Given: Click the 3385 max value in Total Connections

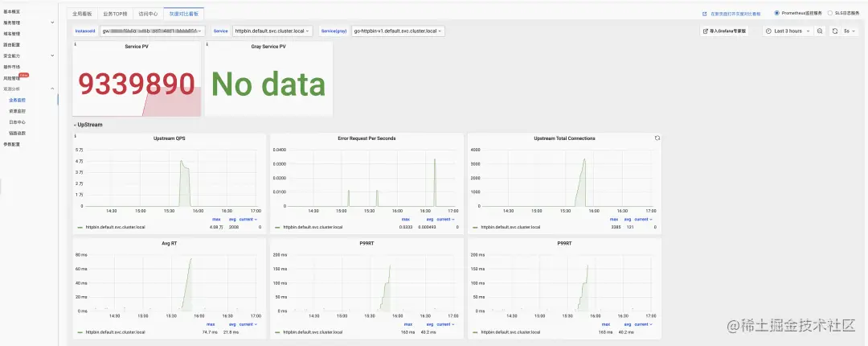Looking at the screenshot, I should point(616,228).
